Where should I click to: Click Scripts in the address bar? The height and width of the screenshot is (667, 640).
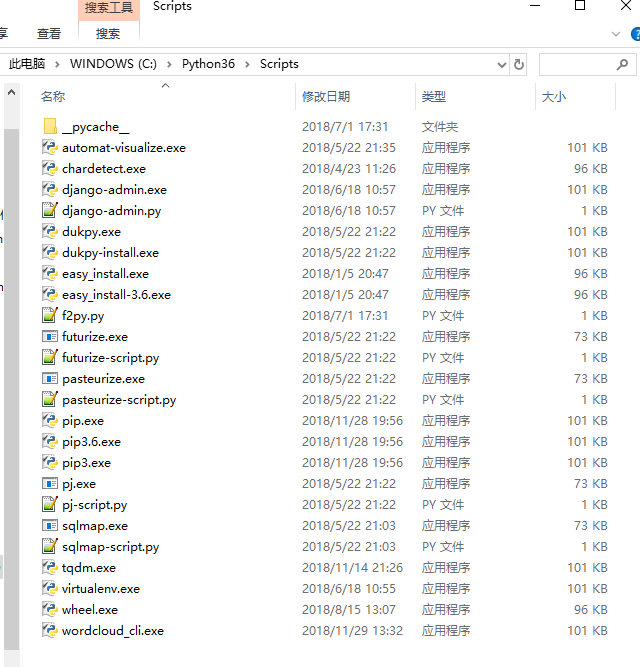pos(279,64)
